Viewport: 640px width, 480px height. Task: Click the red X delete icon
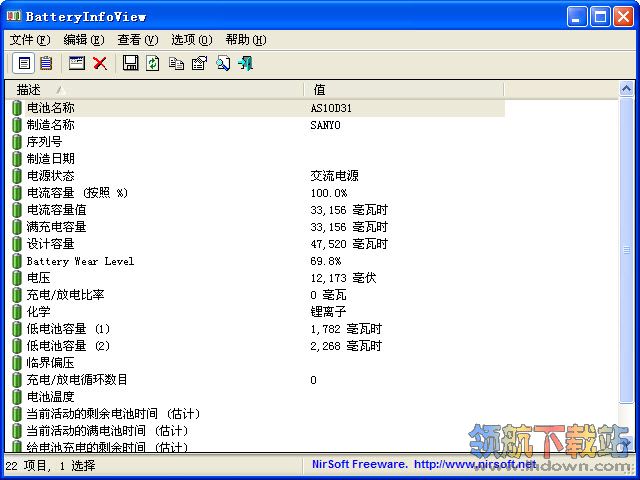pyautogui.click(x=100, y=64)
